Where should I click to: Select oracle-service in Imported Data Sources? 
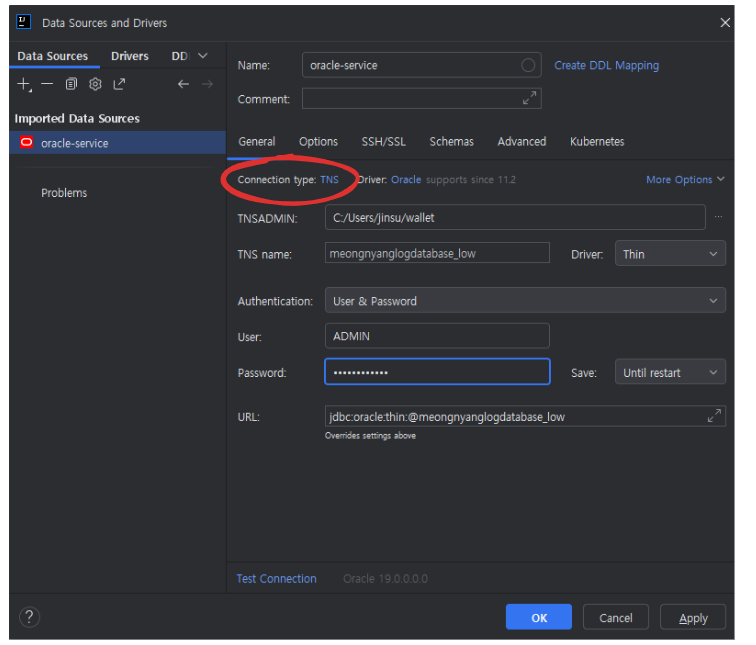(x=118, y=143)
